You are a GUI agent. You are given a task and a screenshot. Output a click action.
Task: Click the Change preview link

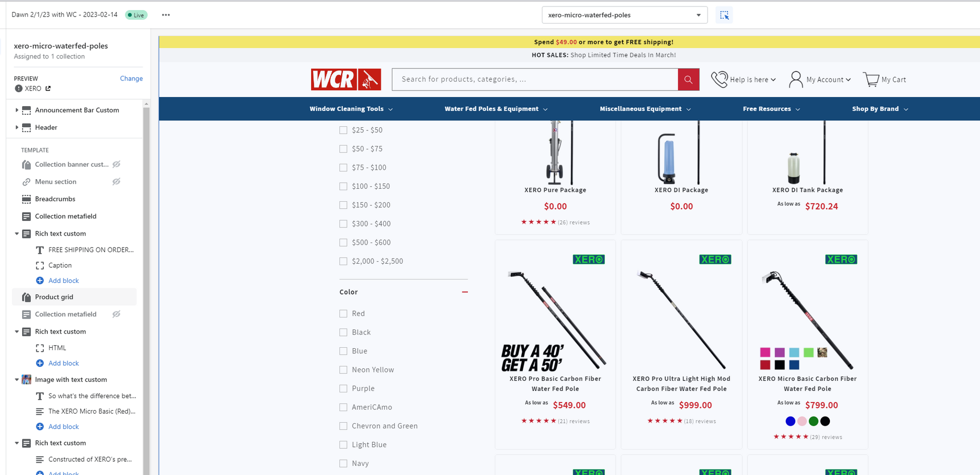point(131,78)
